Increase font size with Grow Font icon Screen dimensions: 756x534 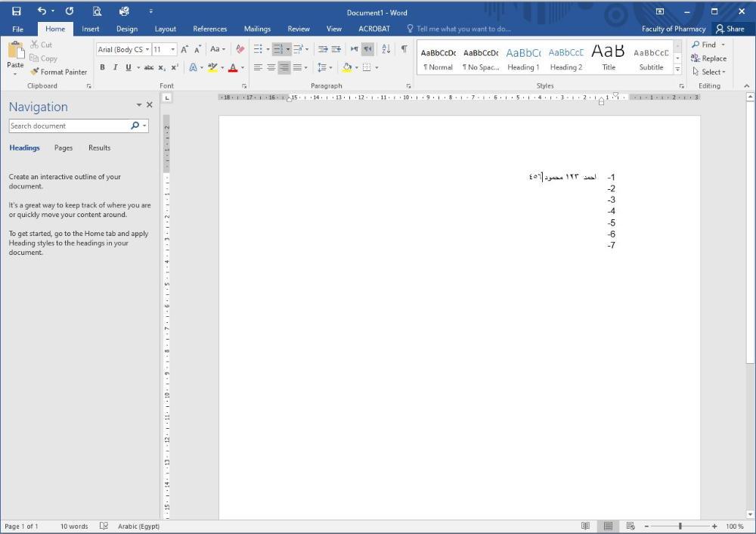click(x=184, y=49)
